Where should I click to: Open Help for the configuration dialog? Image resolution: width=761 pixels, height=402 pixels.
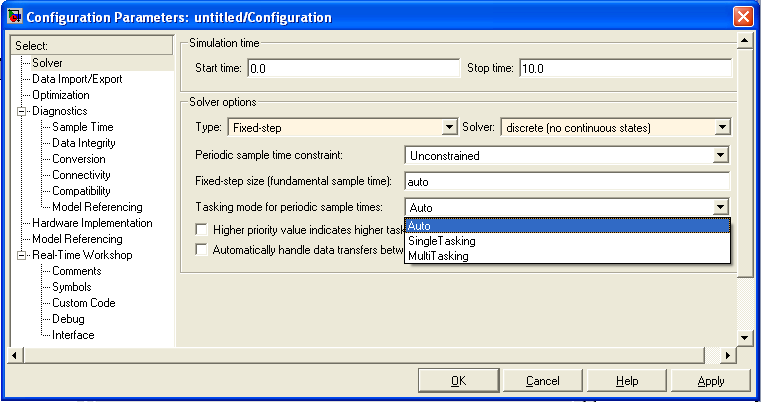pos(627,381)
